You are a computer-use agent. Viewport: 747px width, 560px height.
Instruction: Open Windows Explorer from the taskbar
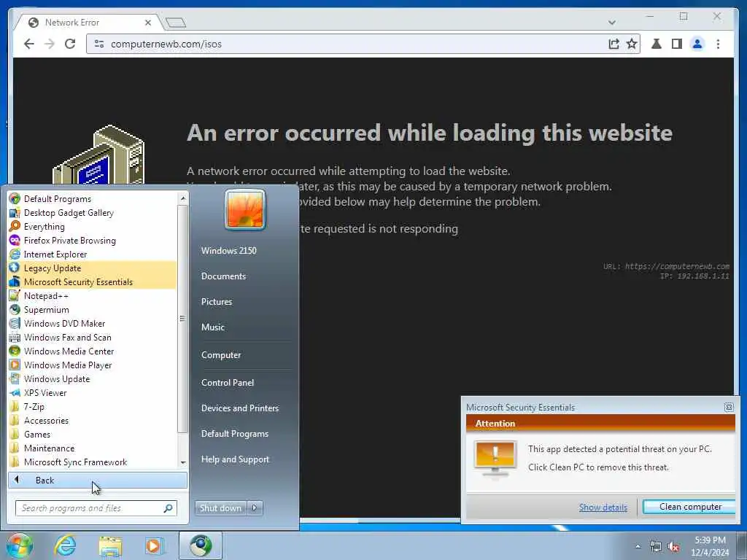coord(111,545)
